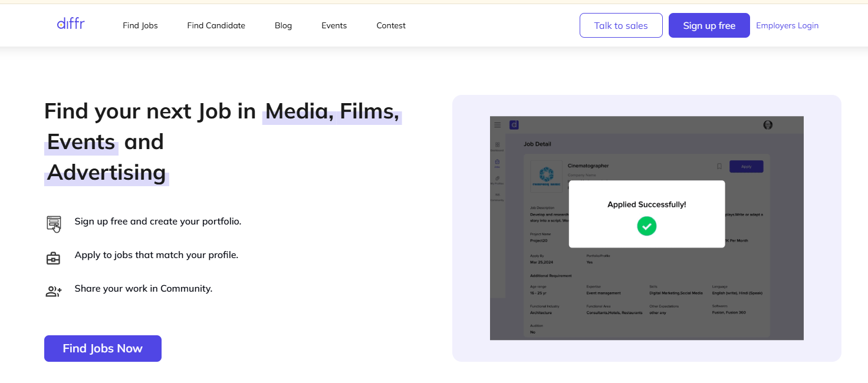
Task: Click the company logo thumbnail in the job detail
Action: [546, 175]
